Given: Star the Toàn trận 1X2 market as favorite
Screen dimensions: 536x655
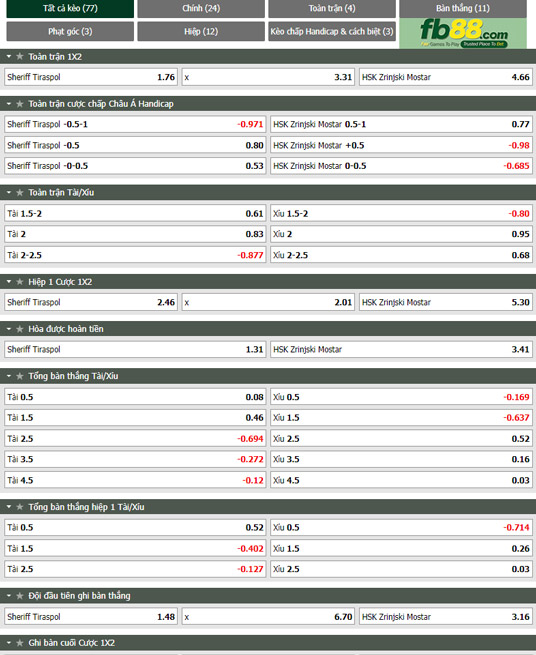Looking at the screenshot, I should (20, 56).
